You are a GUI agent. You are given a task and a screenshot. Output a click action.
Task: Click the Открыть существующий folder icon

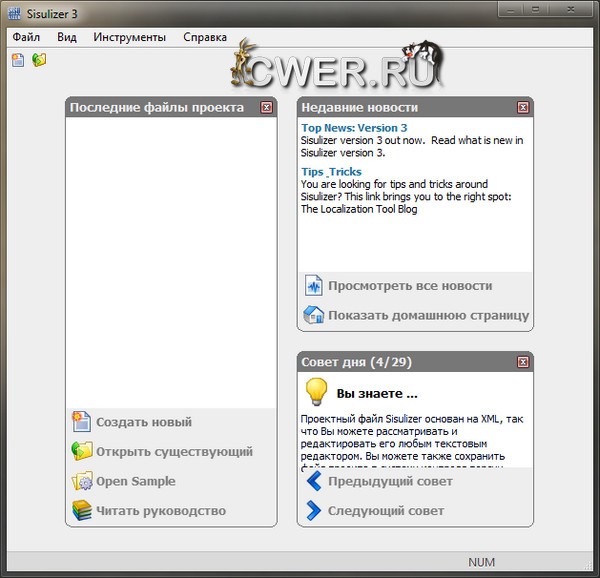[x=82, y=451]
